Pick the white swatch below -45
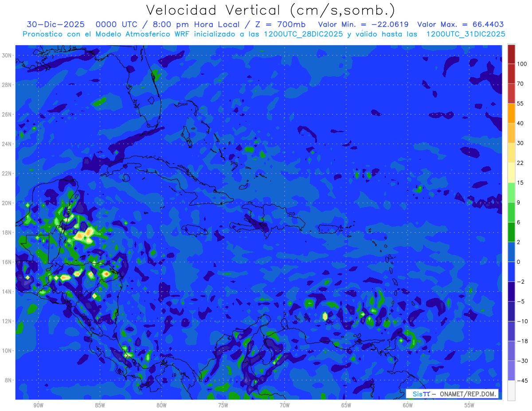532x411 pixels. pos(511,390)
